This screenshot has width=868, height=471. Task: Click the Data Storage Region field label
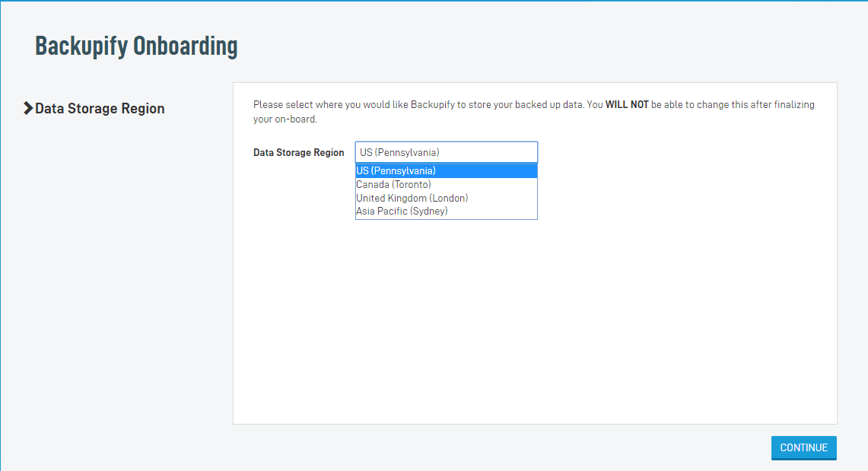[298, 153]
